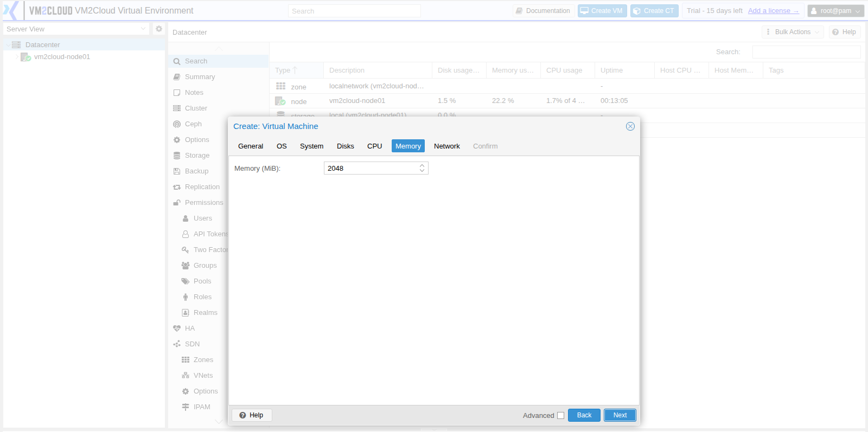
Task: Open the root@pam user menu
Action: (835, 11)
